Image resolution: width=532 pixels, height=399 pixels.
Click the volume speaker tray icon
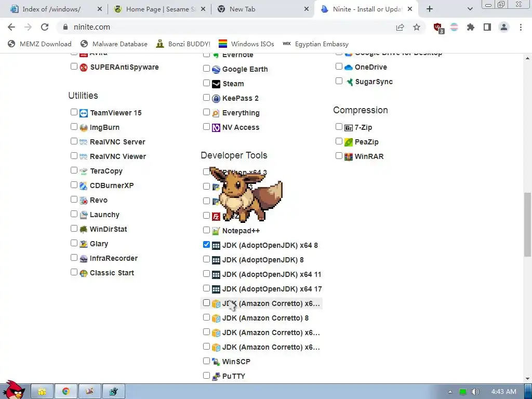point(475,392)
